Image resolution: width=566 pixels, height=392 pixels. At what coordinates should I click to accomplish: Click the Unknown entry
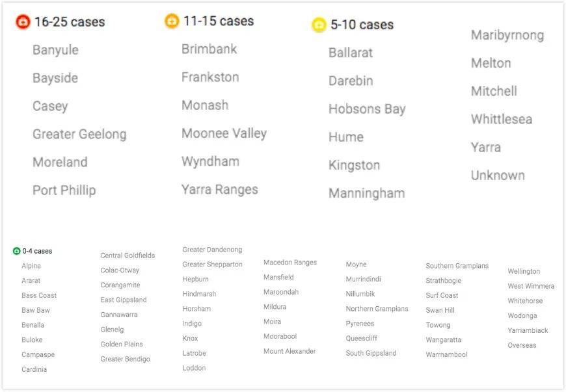coord(498,176)
